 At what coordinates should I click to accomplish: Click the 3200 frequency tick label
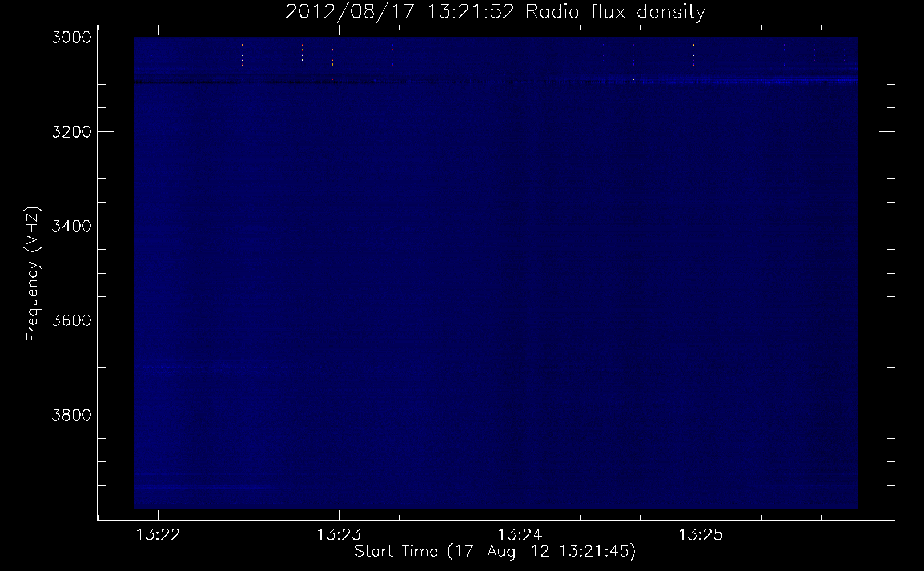click(71, 132)
